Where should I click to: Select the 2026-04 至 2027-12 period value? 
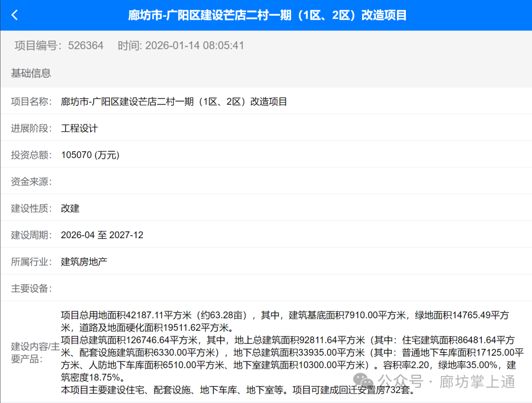pos(102,235)
